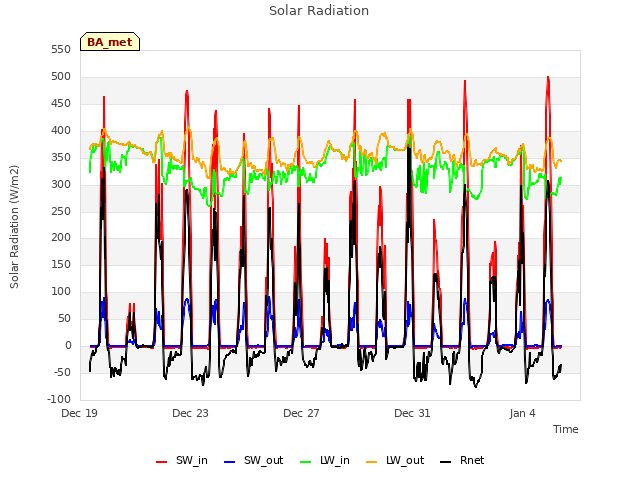This screenshot has width=640, height=480.
Task: Click the orange LW_out legend color marker
Action: pos(372,462)
